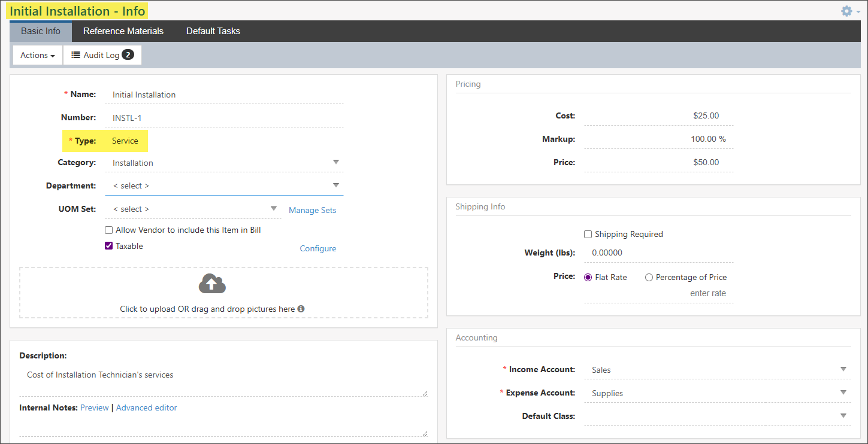Click the Manage Sets link
The image size is (868, 444).
tap(312, 210)
